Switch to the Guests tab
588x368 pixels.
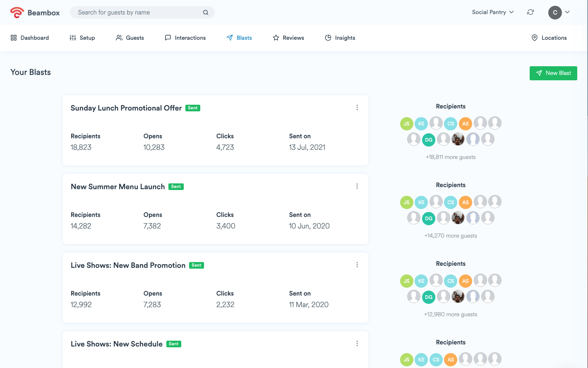click(x=130, y=38)
